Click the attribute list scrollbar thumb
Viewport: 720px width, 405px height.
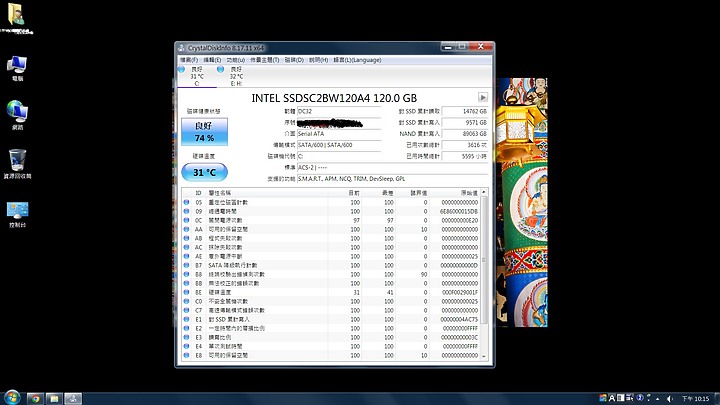[x=484, y=259]
